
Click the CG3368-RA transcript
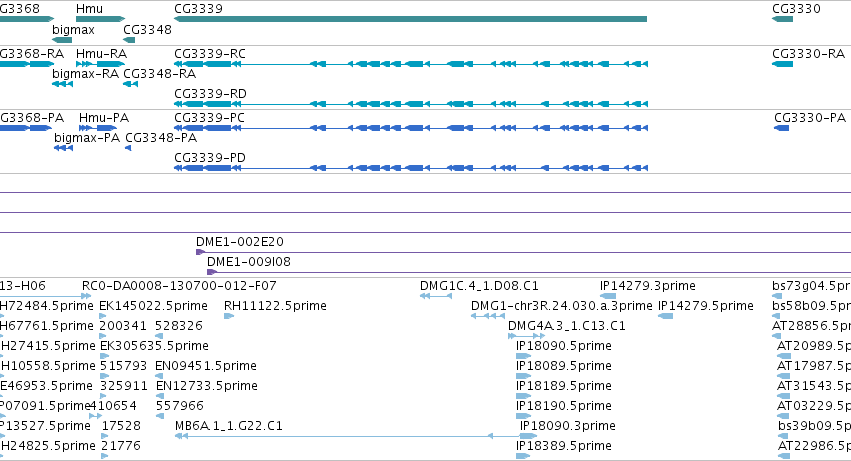point(27,64)
